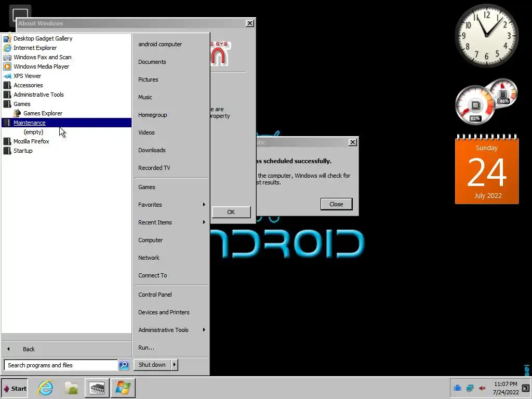The image size is (532, 399).
Task: Click the orange calendar gadget
Action: coord(487,169)
